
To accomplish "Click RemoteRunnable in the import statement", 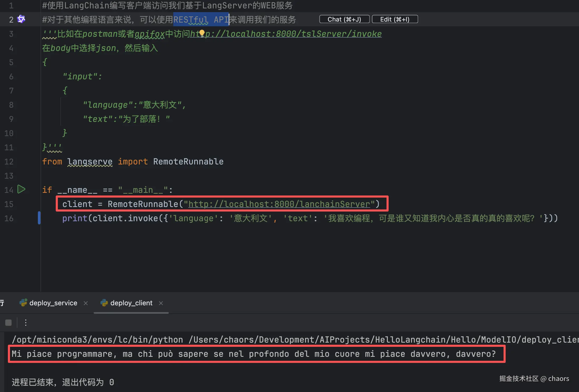I will point(188,162).
